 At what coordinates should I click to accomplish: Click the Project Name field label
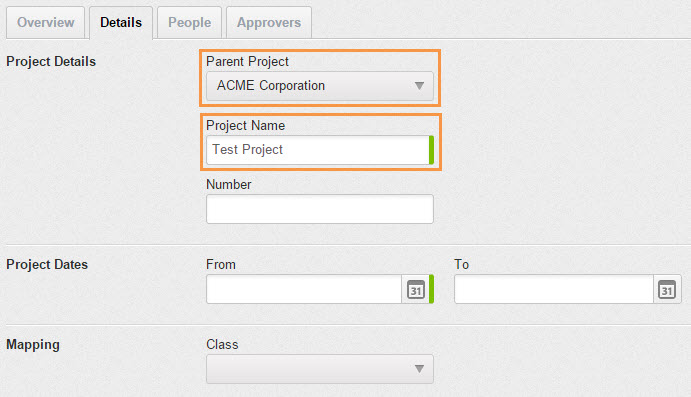pyautogui.click(x=245, y=125)
